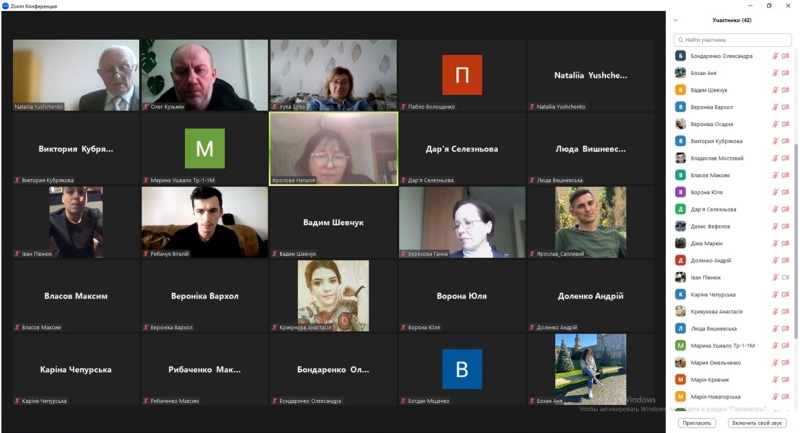Click camera-off icon for Владислав Мостовий
Image resolution: width=800 pixels, height=433 pixels.
click(786, 158)
